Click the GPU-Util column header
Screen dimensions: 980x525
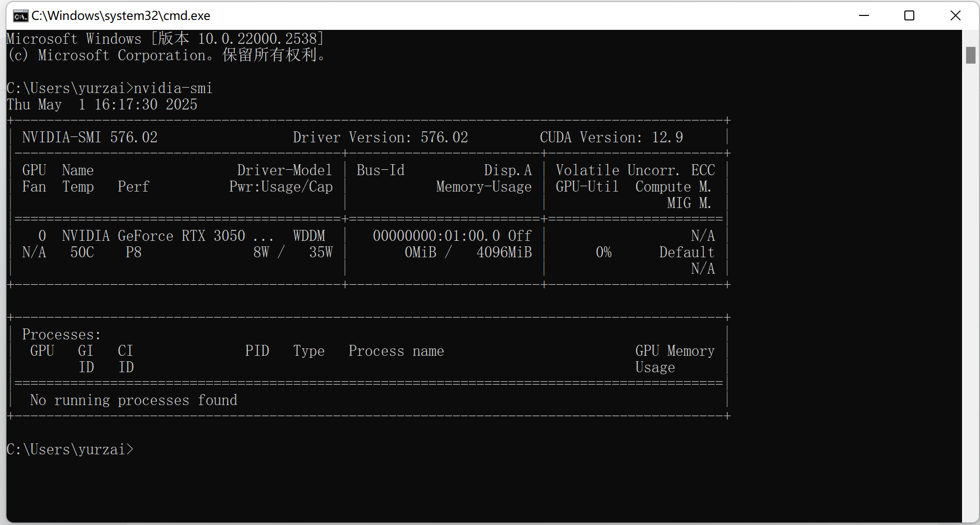(x=587, y=187)
